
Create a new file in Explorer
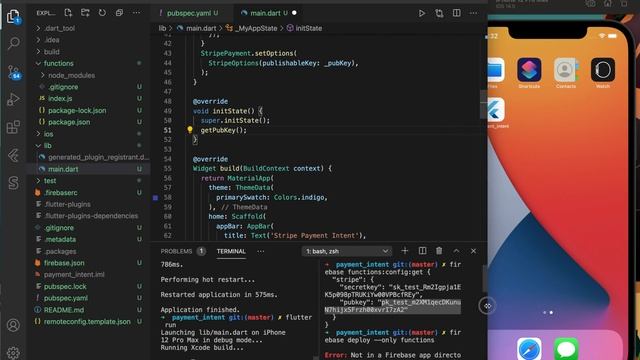[68, 13]
